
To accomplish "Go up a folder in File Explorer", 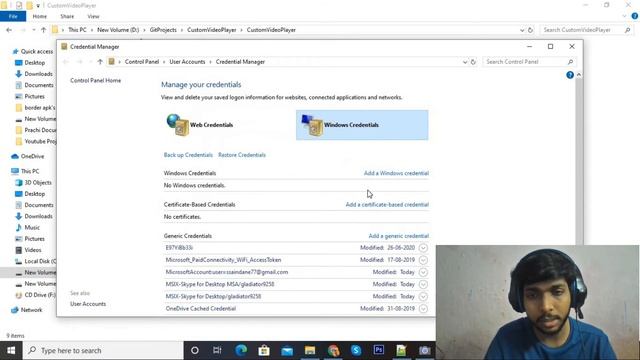I will (43, 30).
